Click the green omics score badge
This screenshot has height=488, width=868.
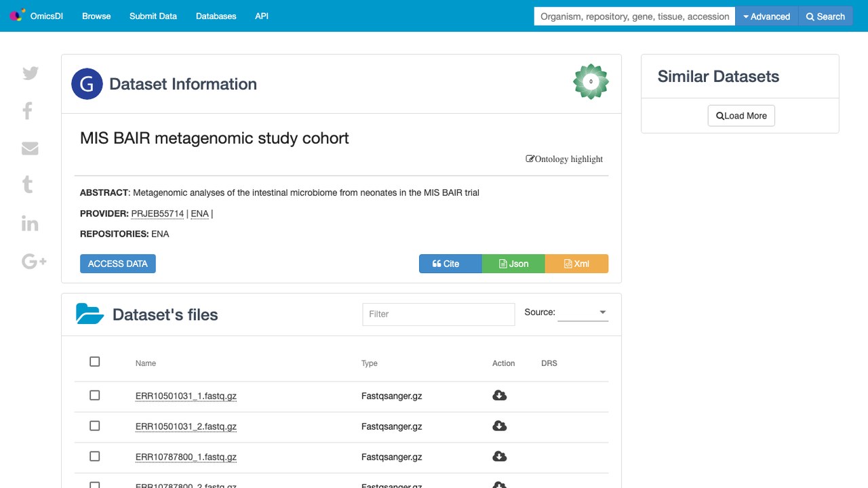pos(591,81)
